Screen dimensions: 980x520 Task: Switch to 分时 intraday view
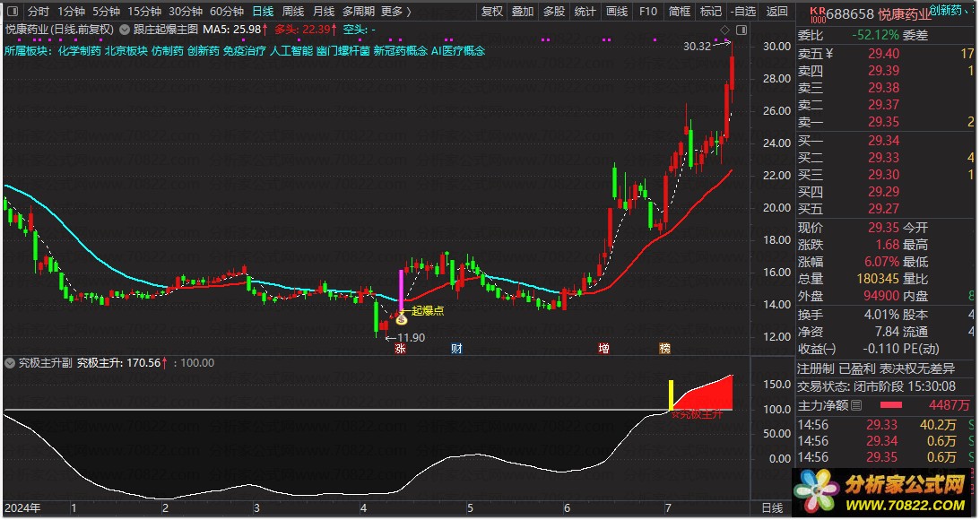coord(39,12)
